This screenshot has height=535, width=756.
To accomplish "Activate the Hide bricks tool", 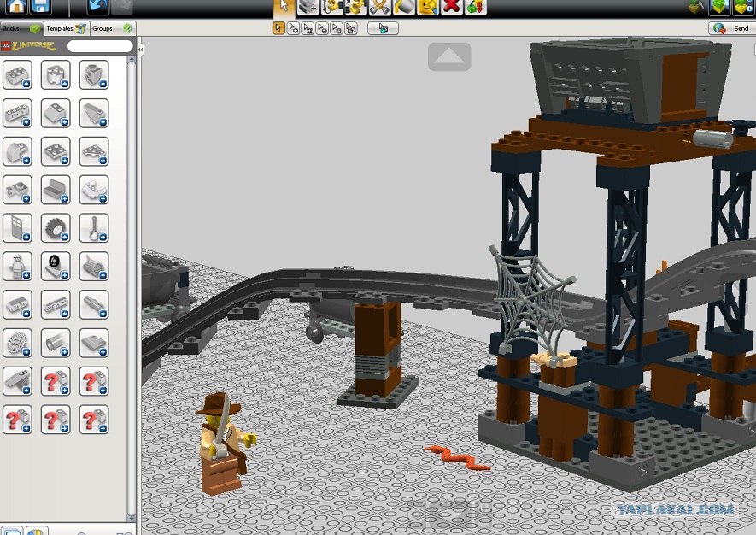I will click(428, 7).
